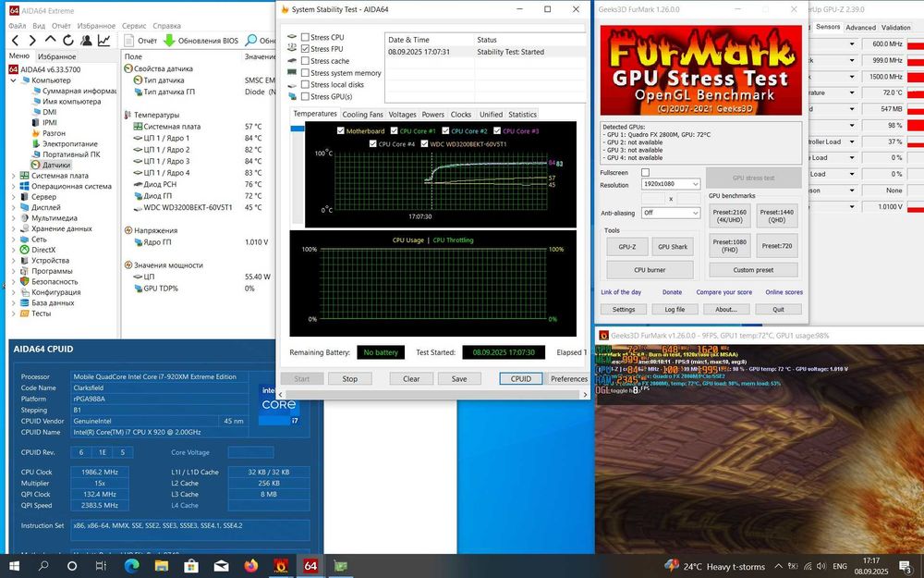Tick the FurMark Fullscreen checkbox
Screen dimensions: 924x578
point(645,173)
